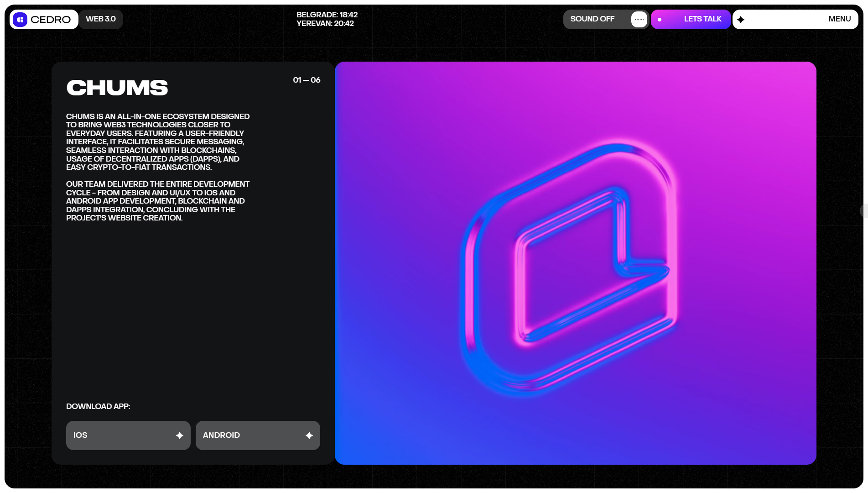Click the star icon in Menu bar
The image size is (868, 493).
[741, 20]
